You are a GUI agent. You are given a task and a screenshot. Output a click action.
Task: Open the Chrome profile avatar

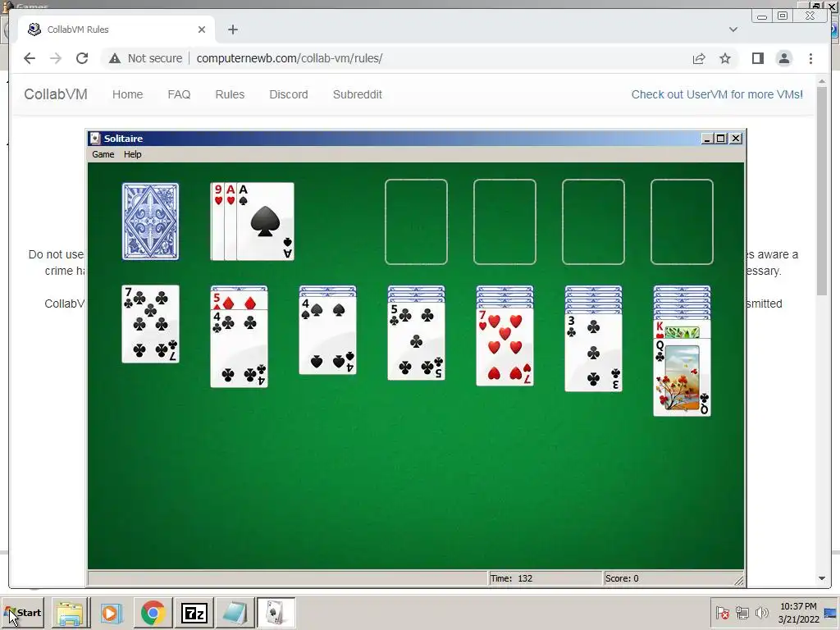pos(783,58)
